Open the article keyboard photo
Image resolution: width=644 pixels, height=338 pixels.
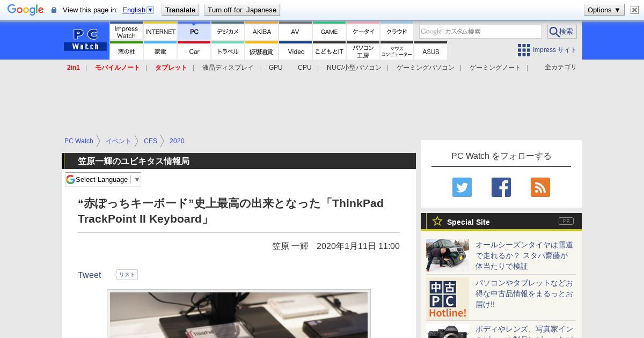tap(239, 315)
